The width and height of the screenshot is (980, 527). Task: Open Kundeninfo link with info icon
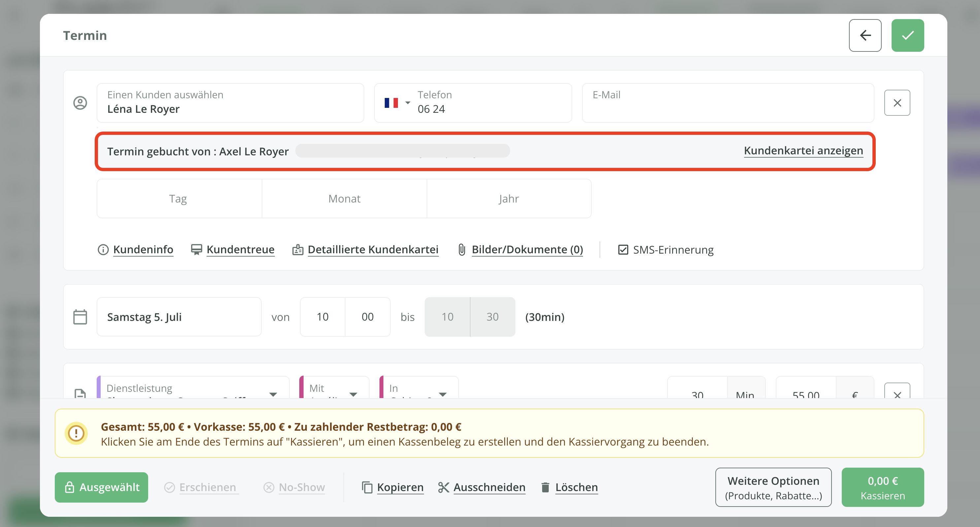[143, 249]
